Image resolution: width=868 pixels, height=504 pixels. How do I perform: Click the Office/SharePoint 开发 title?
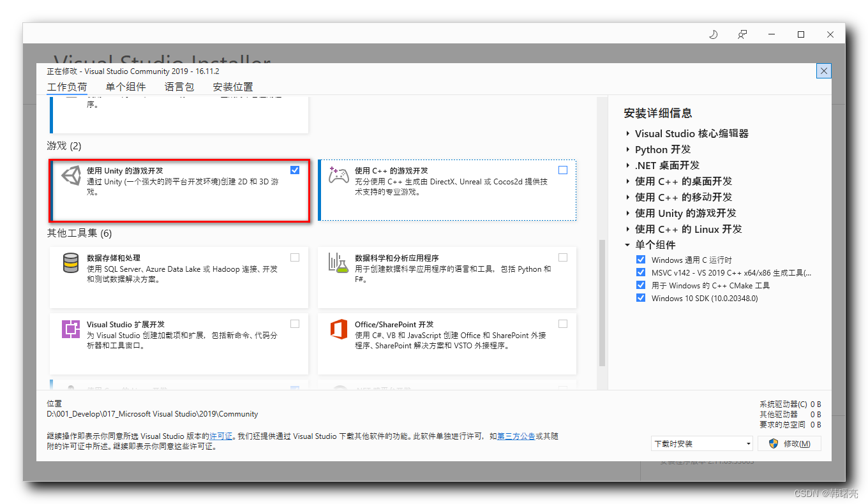pos(394,325)
